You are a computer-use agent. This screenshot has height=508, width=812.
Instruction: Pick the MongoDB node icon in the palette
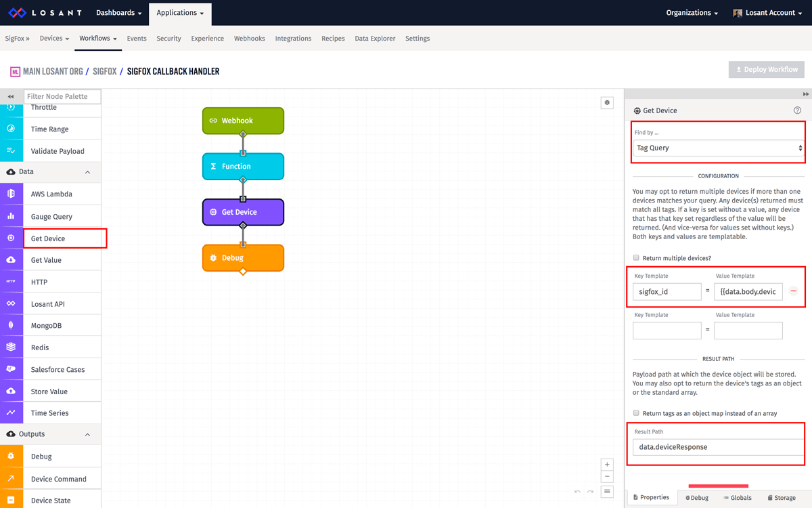point(11,326)
